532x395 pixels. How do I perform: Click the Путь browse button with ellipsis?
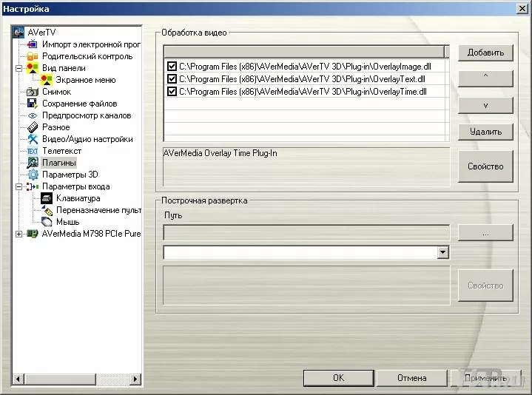coord(485,232)
